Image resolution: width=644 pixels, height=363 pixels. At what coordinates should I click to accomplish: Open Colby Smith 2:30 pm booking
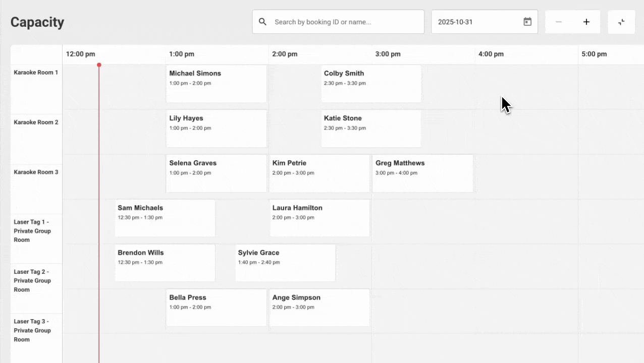[371, 84]
